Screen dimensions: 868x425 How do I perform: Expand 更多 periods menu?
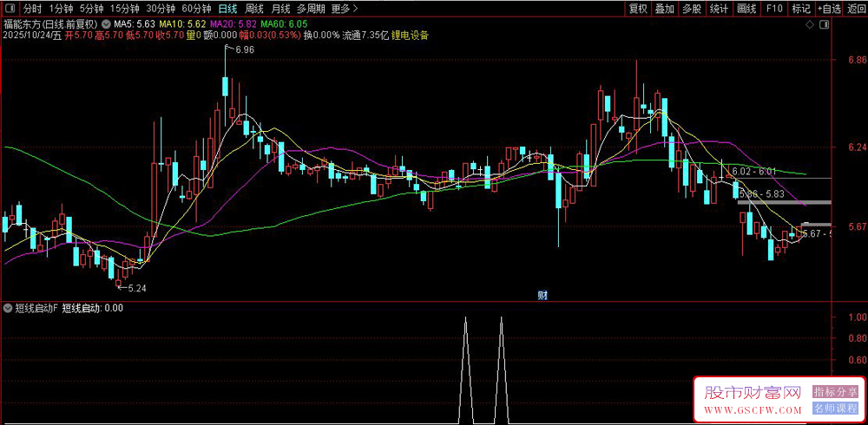pyautogui.click(x=345, y=9)
